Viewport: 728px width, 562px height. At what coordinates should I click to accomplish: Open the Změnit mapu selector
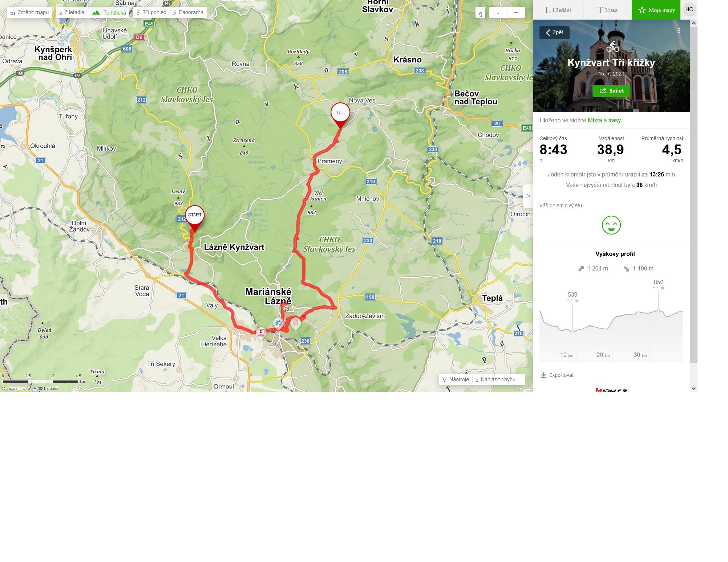29,12
